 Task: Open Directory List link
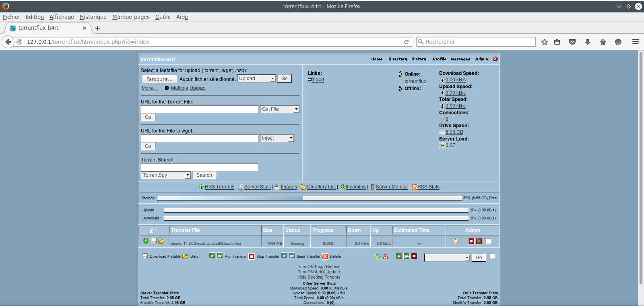click(321, 187)
